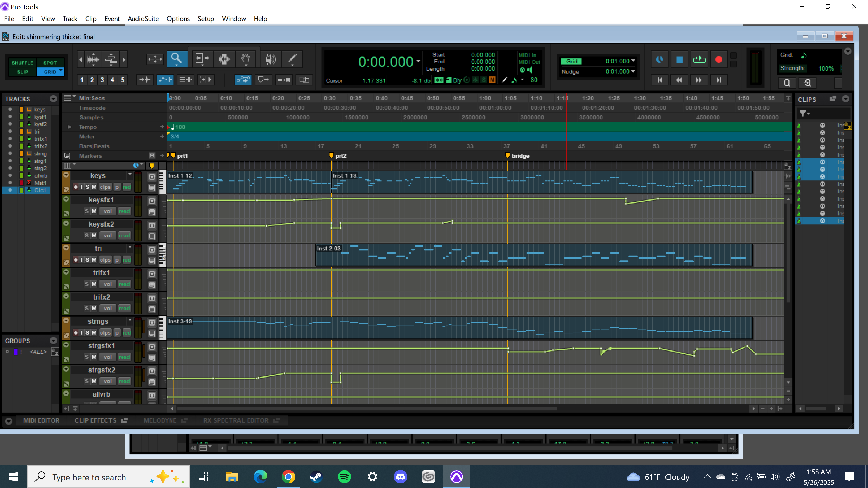Screen dimensions: 868x488
Task: Open the keysfx1 vol view selector
Action: point(108,211)
